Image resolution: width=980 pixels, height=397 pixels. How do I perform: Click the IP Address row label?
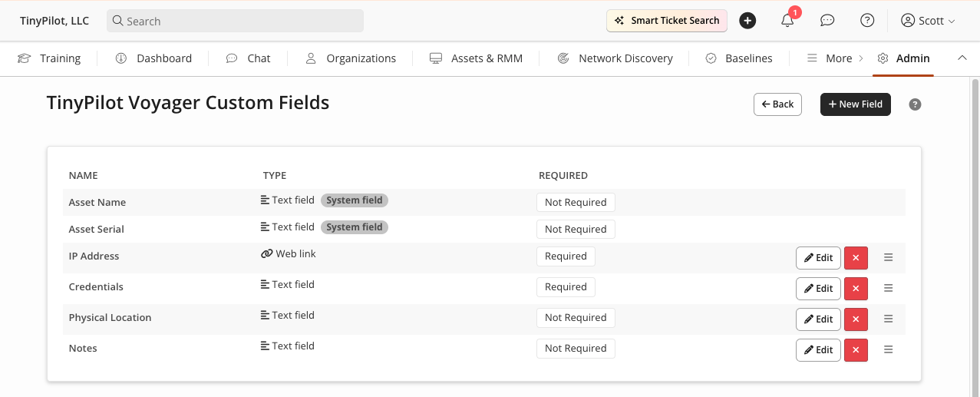94,256
